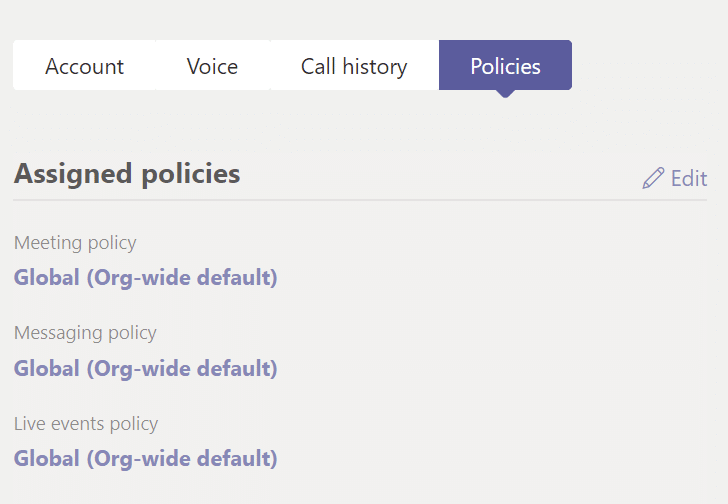Click the word Global under Messaging policy
Image resolution: width=728 pixels, height=504 pixels.
pyautogui.click(x=47, y=368)
